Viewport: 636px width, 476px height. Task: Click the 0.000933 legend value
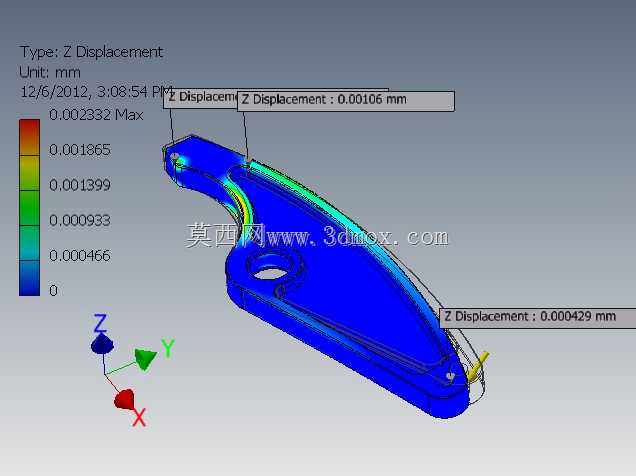(x=80, y=221)
